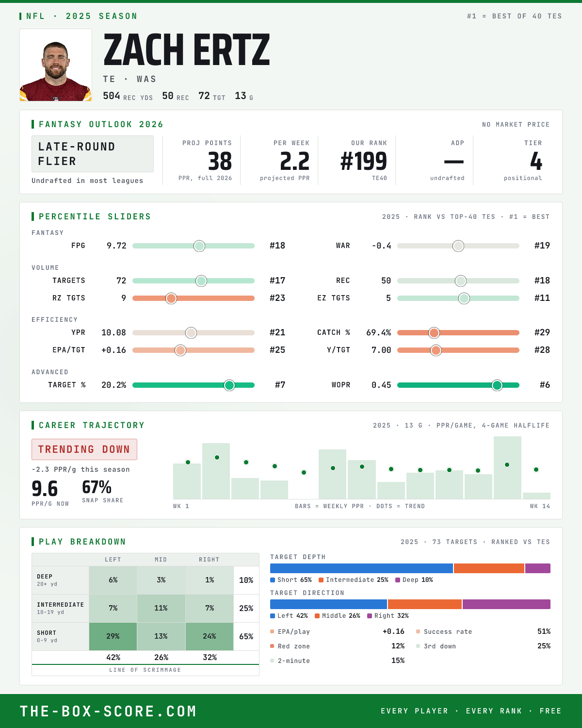582x728 pixels.
Task: Click the short right 24% heatmap cell
Action: point(210,636)
